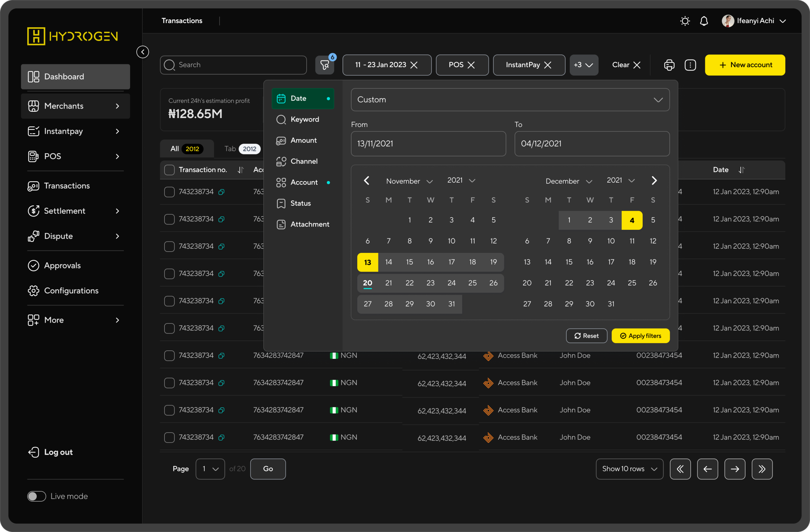Collapse sidebar with round arrow button
The width and height of the screenshot is (810, 532).
(143, 52)
